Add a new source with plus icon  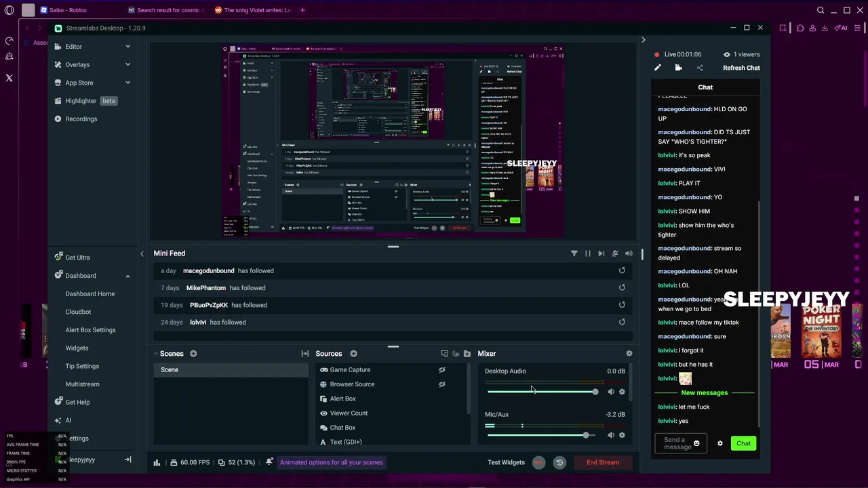tap(353, 354)
